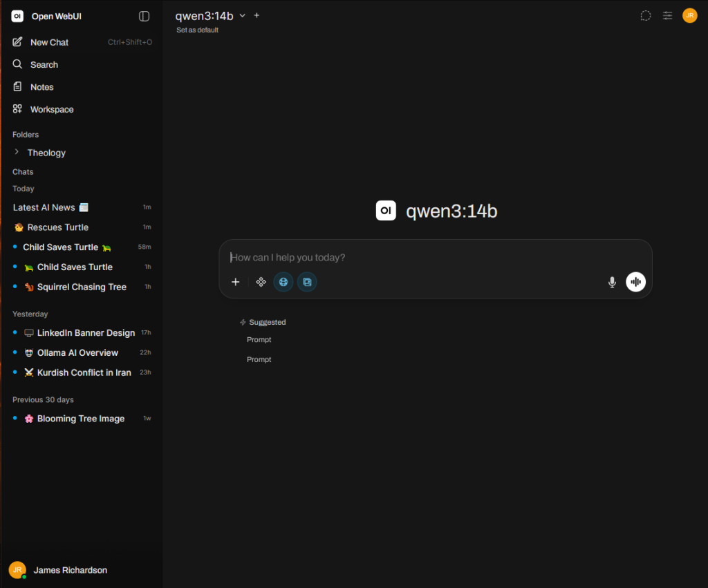Open the Theology folder
708x588 pixels.
[x=46, y=153]
